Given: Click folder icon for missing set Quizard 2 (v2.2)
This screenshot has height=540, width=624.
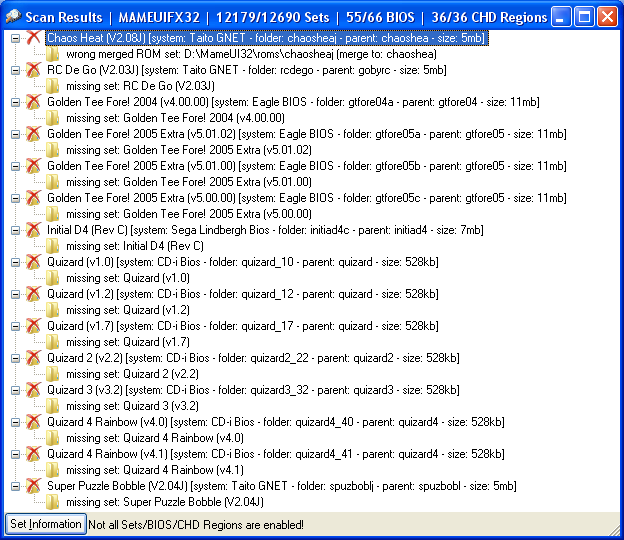Looking at the screenshot, I should [x=53, y=374].
